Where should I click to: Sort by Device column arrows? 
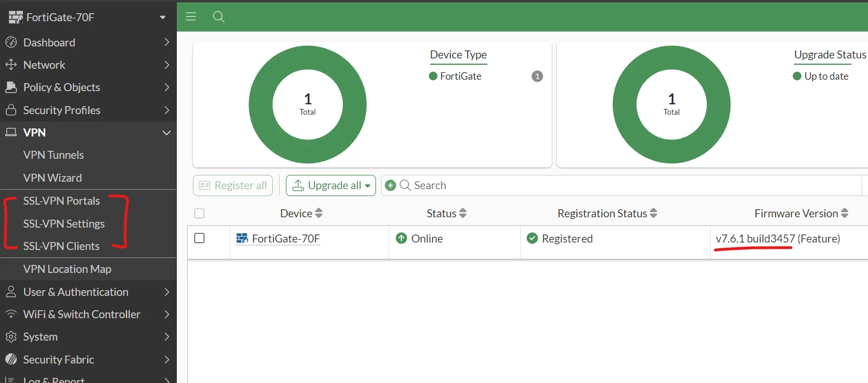(319, 213)
